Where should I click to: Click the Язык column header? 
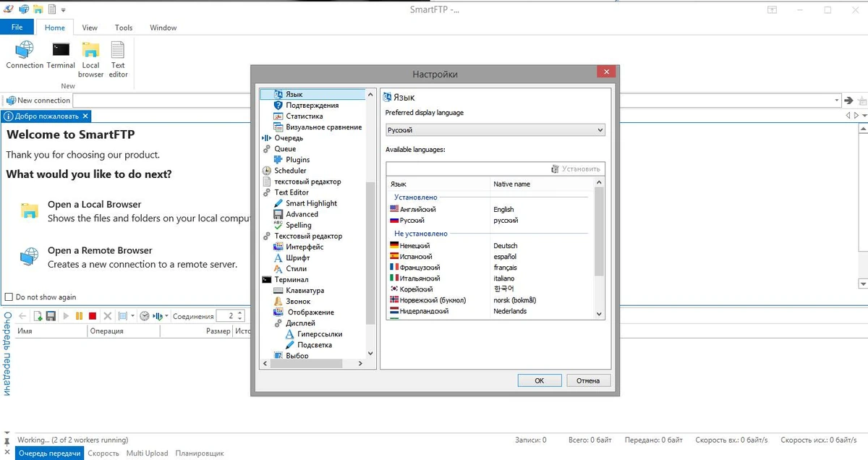point(438,184)
